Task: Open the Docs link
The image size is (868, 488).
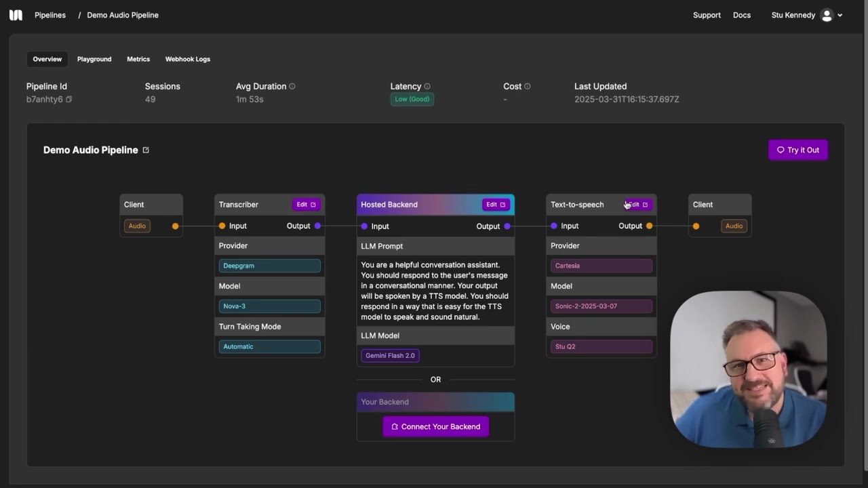Action: pyautogui.click(x=742, y=15)
